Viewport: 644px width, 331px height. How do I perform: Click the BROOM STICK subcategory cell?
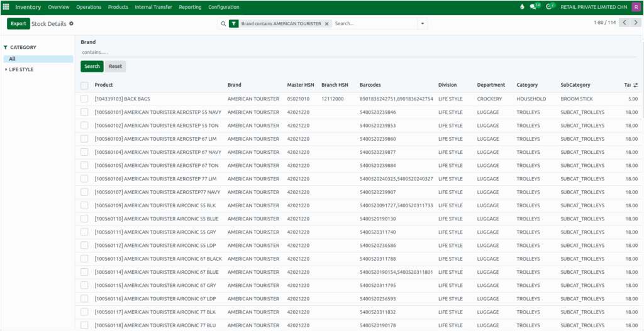pyautogui.click(x=577, y=99)
